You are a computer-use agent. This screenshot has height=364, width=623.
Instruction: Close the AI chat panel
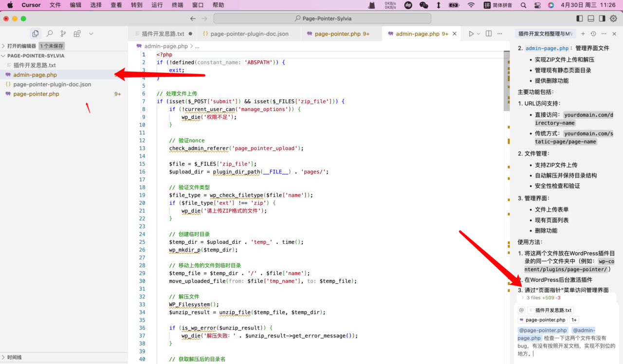pos(614,34)
